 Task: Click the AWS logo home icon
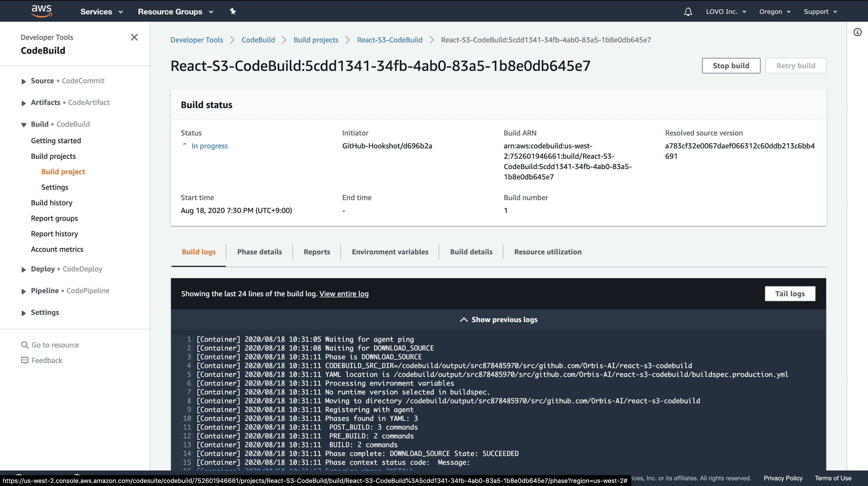41,11
